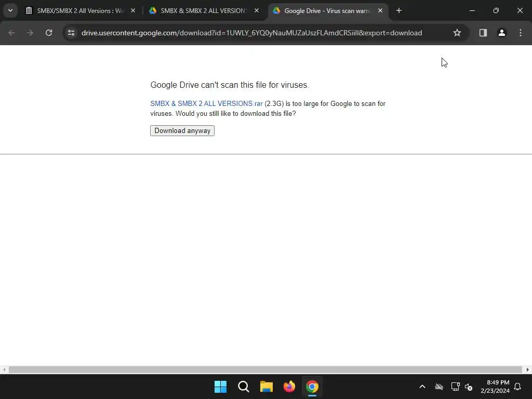Close the SMBX/SMBX 2 All Versions tab
Image resolution: width=532 pixels, height=399 pixels.
click(x=133, y=10)
